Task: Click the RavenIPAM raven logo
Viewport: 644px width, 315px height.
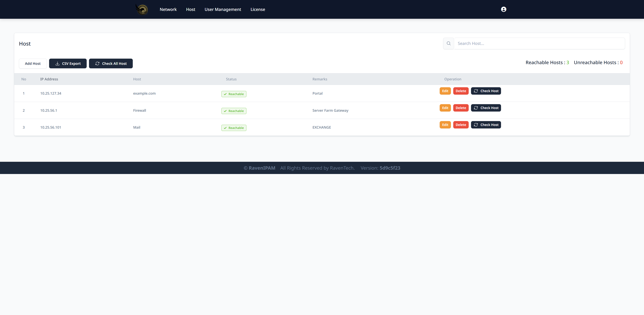Action: coord(142,10)
